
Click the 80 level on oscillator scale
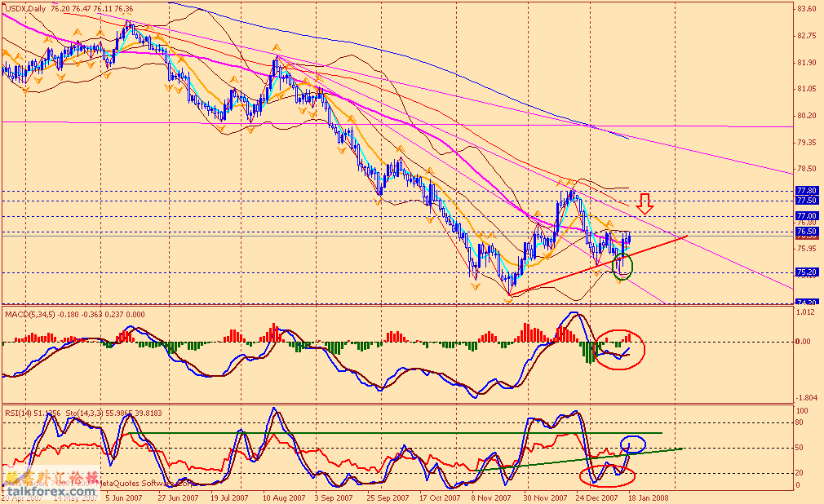click(x=800, y=422)
